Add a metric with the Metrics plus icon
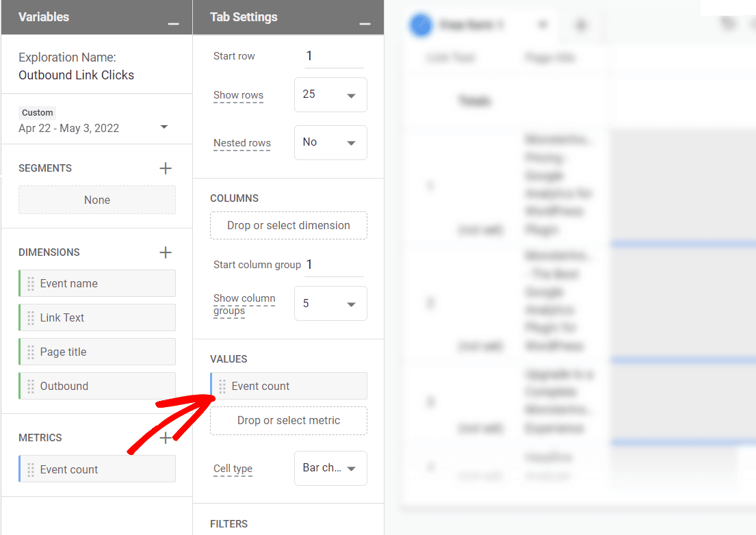The image size is (756, 535). tap(165, 437)
